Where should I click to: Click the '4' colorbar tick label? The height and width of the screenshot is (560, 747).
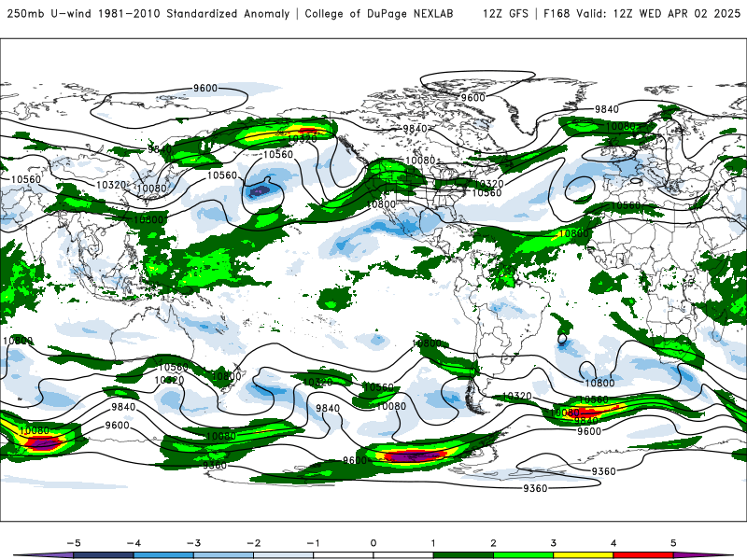point(613,543)
